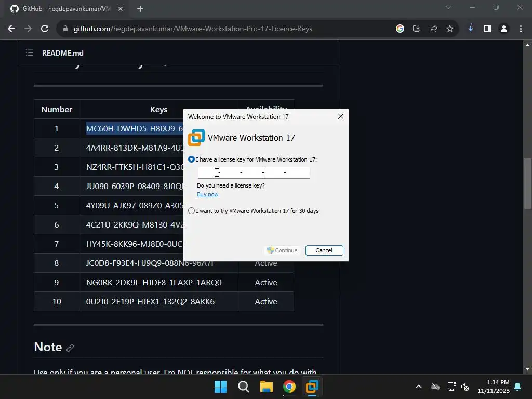
Task: Open File Explorer from the taskbar
Action: coord(267,387)
